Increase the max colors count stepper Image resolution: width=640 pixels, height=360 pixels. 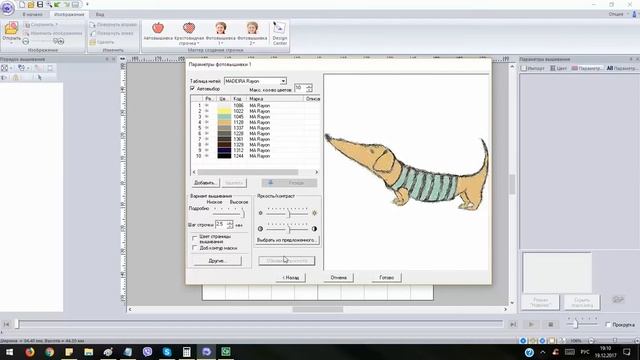pyautogui.click(x=309, y=86)
